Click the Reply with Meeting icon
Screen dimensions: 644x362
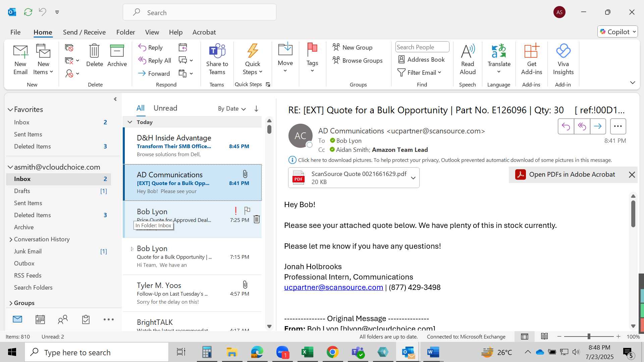click(x=183, y=48)
